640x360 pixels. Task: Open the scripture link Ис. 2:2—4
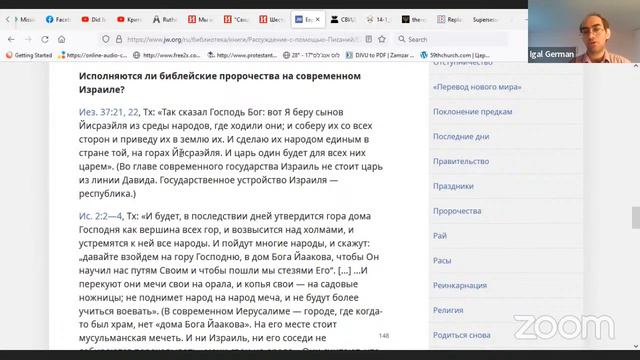100,216
